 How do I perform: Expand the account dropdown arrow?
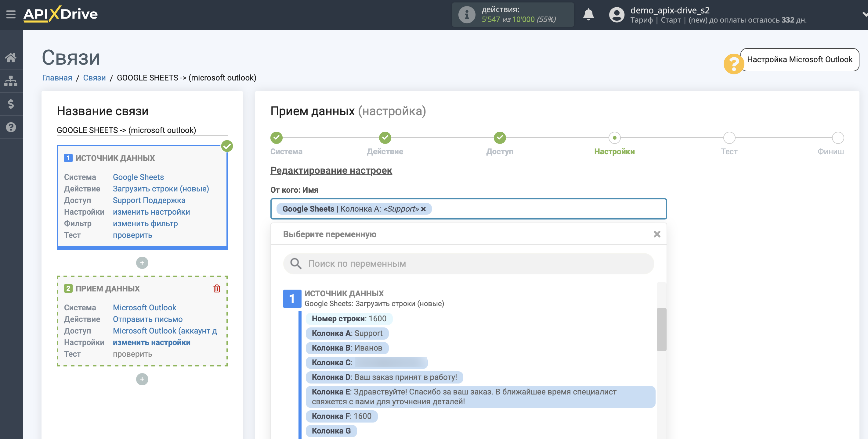coord(864,14)
